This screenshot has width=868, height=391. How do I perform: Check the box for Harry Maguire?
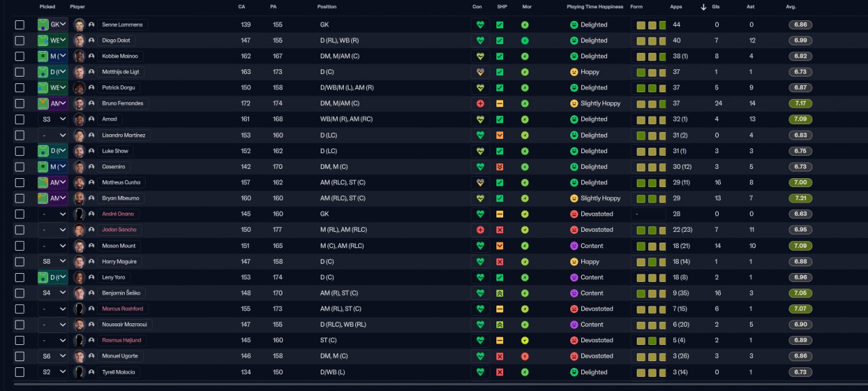[x=20, y=261]
